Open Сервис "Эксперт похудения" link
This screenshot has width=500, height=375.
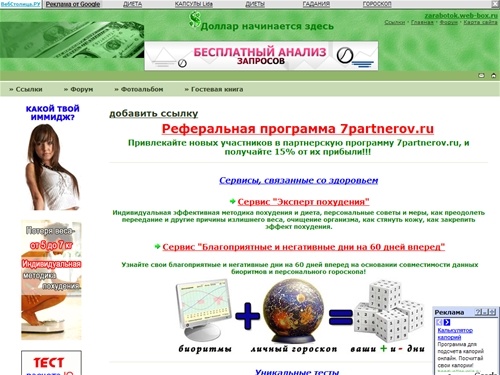coord(303,202)
